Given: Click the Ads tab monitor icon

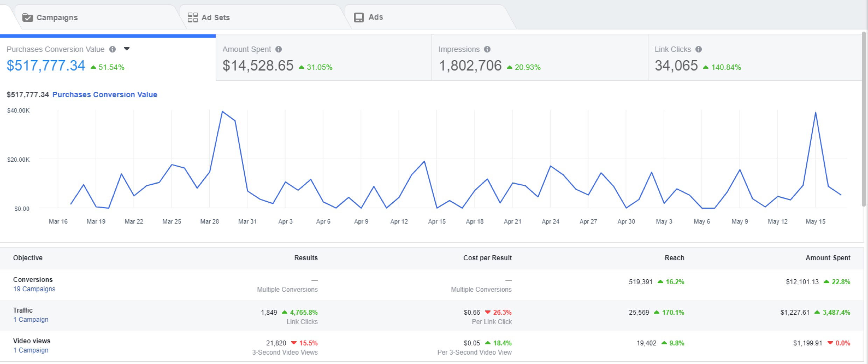Looking at the screenshot, I should pos(359,17).
